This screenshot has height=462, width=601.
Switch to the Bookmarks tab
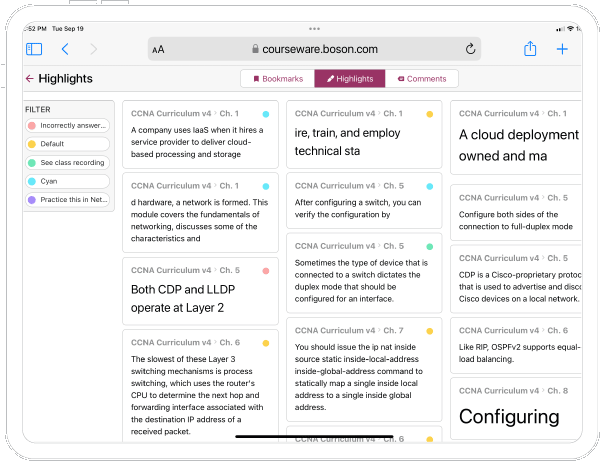pos(277,78)
